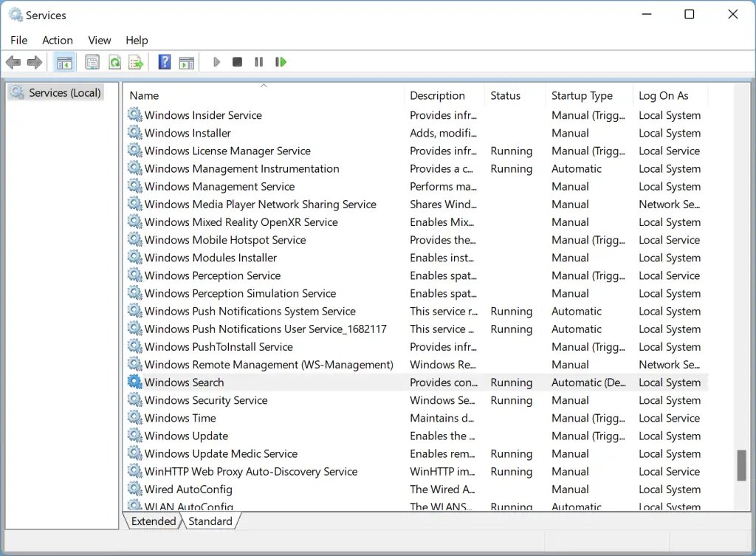Select Windows Mixed Reality OpenXR Service

point(417,222)
